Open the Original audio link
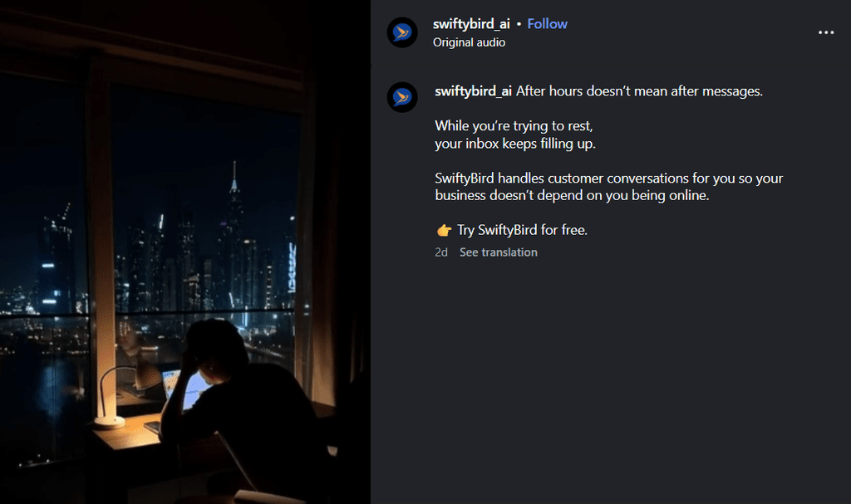851x504 pixels. [469, 42]
